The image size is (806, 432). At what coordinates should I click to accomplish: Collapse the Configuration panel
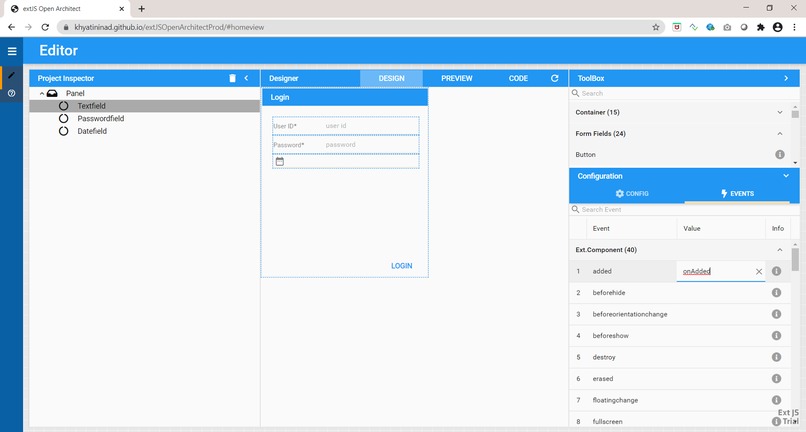(785, 176)
